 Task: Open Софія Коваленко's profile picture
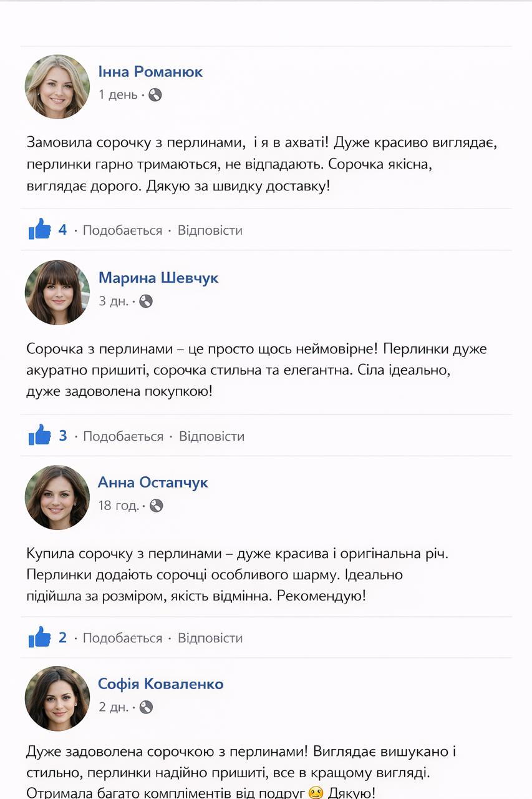(57, 699)
